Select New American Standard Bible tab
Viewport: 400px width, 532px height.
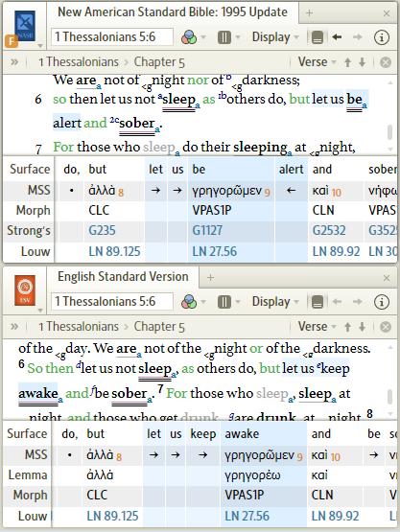coord(173,12)
